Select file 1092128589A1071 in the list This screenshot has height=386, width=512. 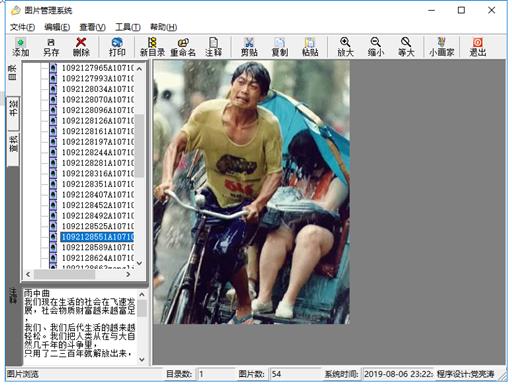[97, 247]
